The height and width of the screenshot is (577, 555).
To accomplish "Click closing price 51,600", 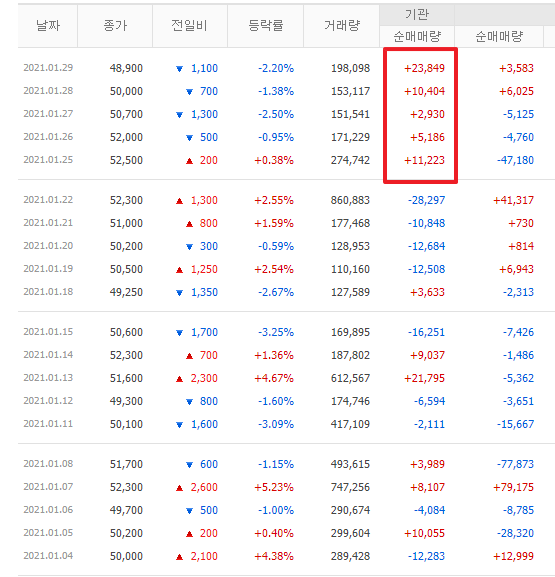I will [x=126, y=378].
